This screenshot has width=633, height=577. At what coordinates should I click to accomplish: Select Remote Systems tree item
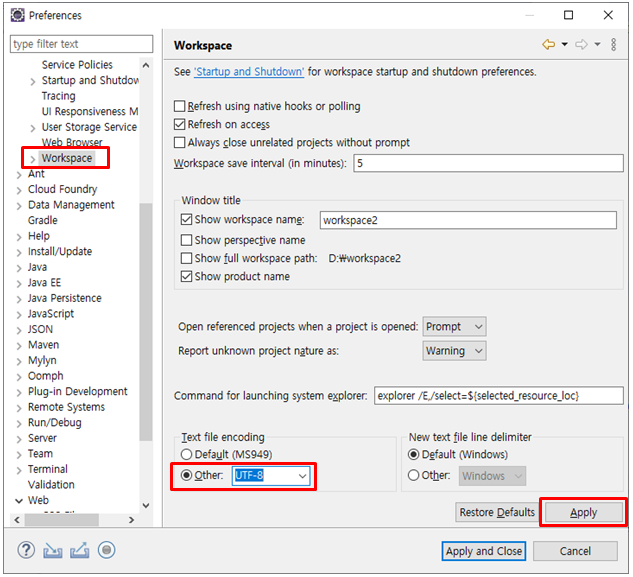[66, 407]
